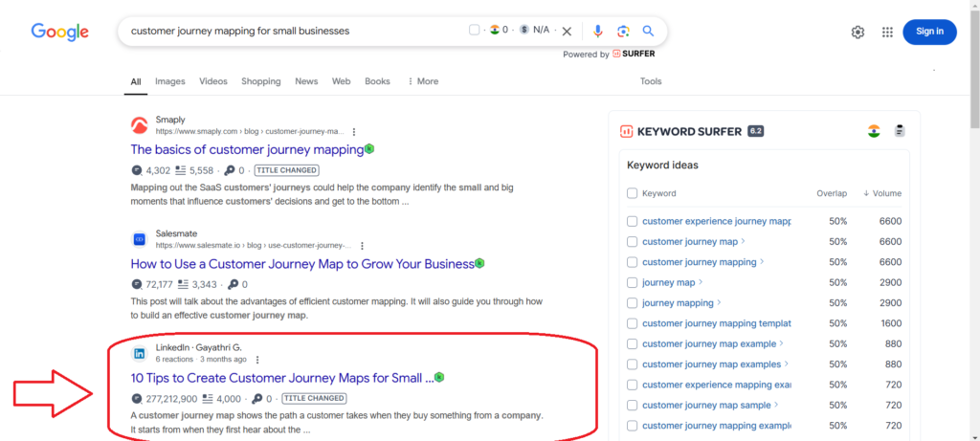This screenshot has width=980, height=441.
Task: Open the Google apps grid
Action: coord(887,32)
